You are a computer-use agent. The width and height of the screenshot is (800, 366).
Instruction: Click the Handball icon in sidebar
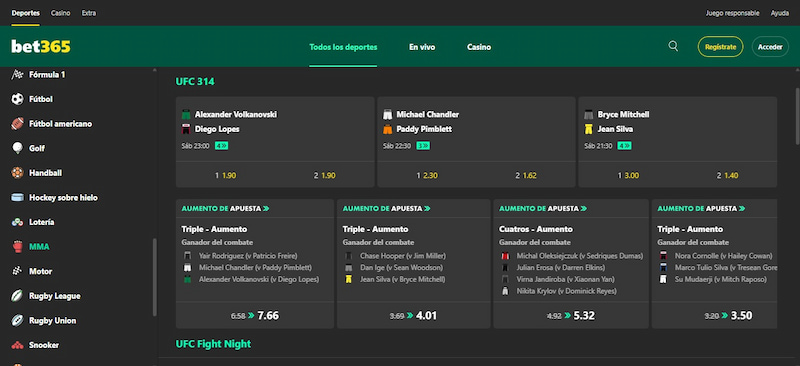17,173
